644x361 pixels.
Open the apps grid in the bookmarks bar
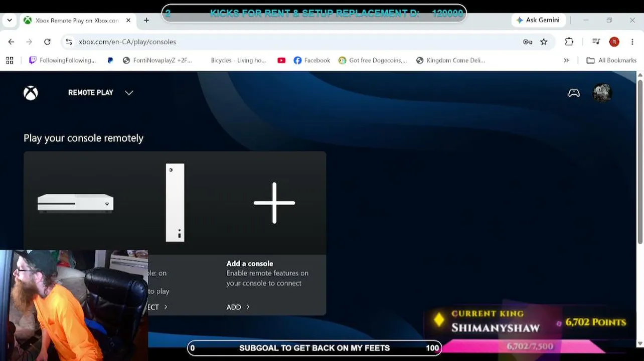click(x=10, y=60)
